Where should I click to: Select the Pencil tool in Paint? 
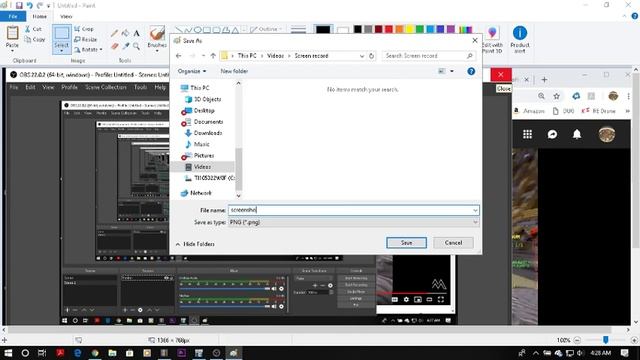114,33
